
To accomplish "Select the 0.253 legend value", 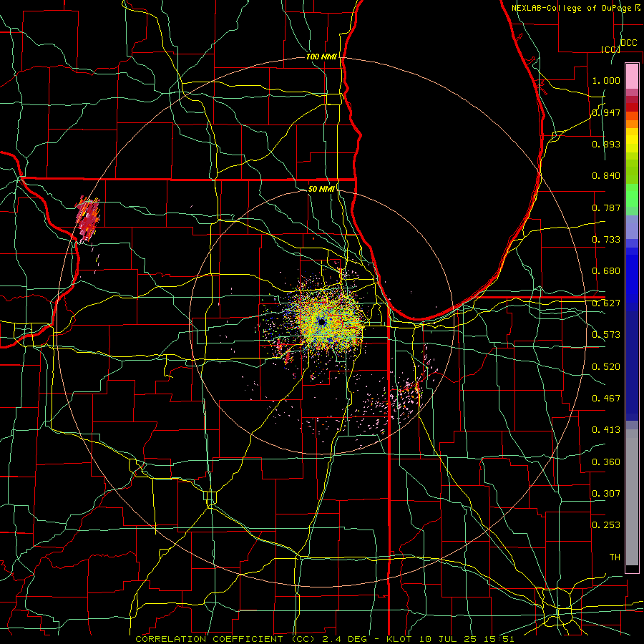I will pos(606,525).
